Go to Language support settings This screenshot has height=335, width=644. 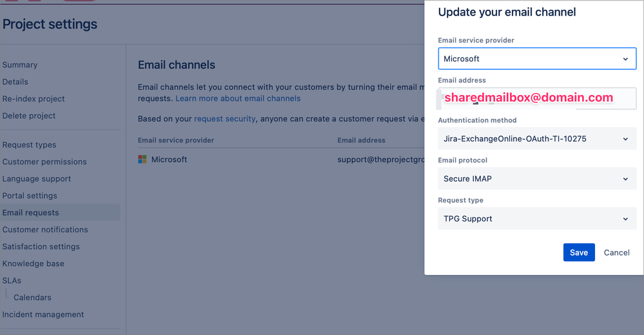click(37, 179)
